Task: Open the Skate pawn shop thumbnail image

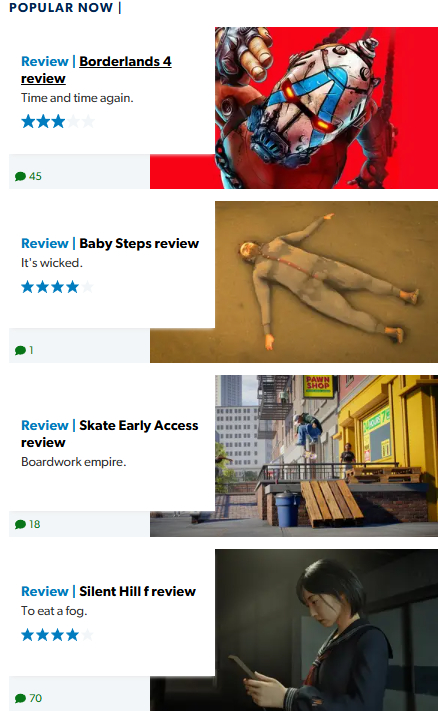Action: pyautogui.click(x=326, y=456)
